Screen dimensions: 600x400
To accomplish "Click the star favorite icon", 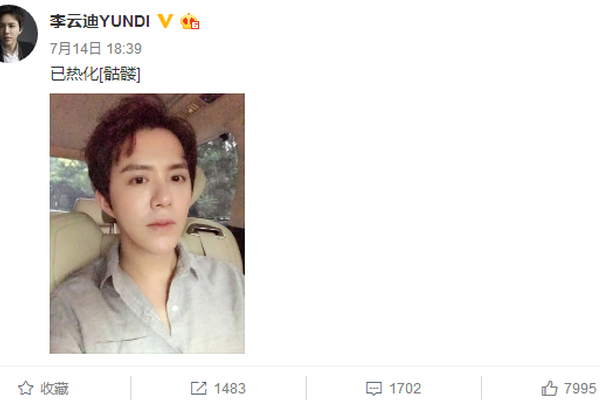I will pyautogui.click(x=26, y=388).
